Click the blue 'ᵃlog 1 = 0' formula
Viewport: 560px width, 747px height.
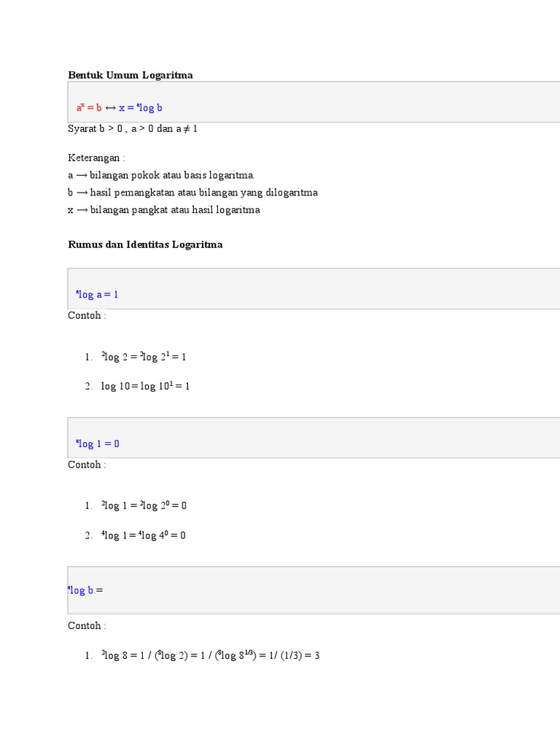[98, 444]
